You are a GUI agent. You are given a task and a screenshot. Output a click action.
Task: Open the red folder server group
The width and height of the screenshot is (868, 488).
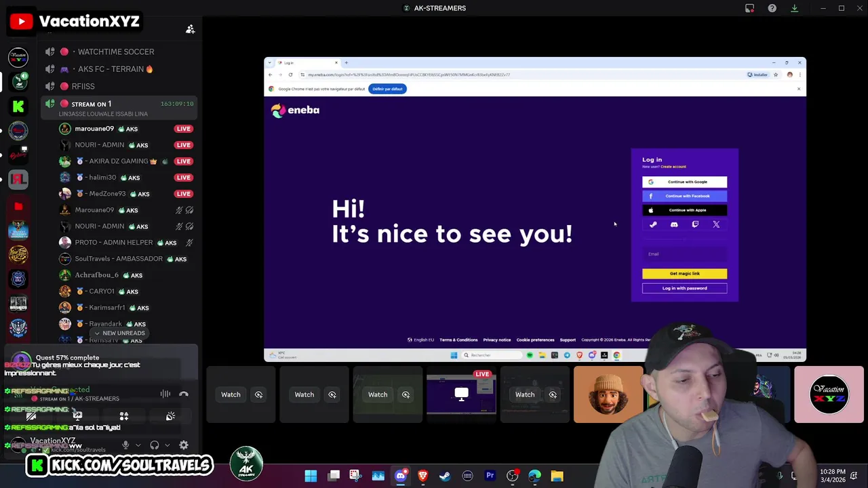pyautogui.click(x=18, y=205)
